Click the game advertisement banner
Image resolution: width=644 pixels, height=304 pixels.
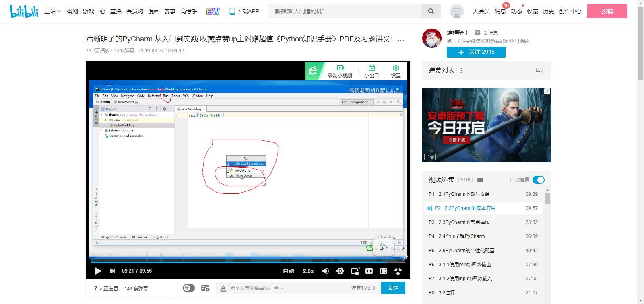pos(487,125)
